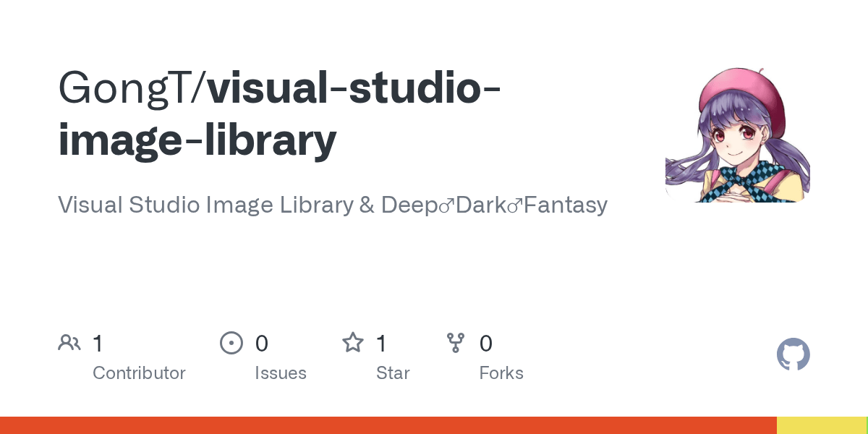Click the repository description text
Viewport: 868px width, 434px height.
[x=333, y=205]
